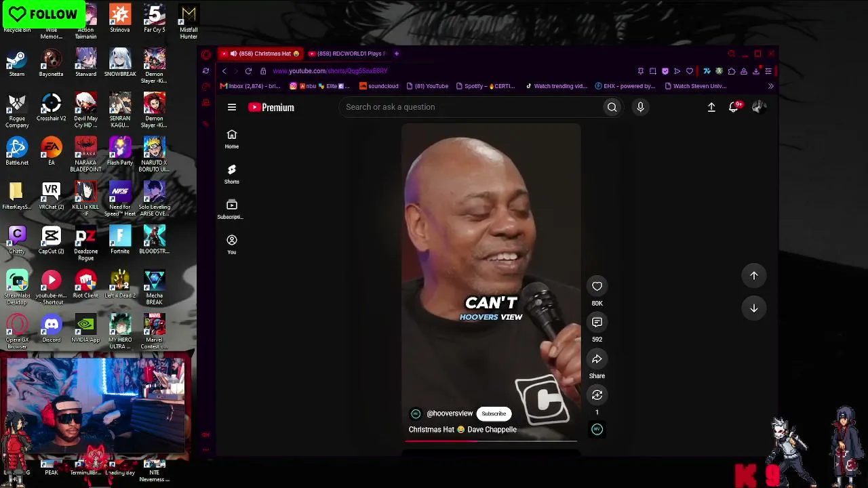The width and height of the screenshot is (868, 488).
Task: Select the Opera GX Browser desktop icon
Action: pos(17,332)
